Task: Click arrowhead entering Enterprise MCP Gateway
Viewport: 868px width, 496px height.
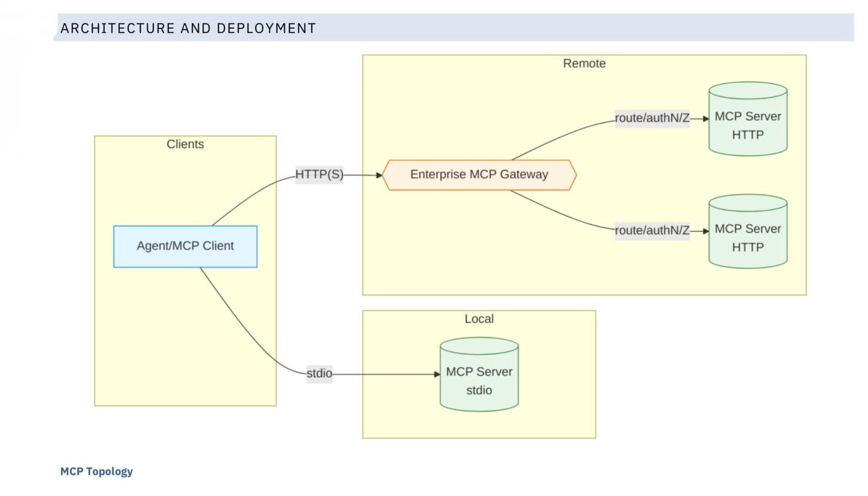Action: coord(378,175)
